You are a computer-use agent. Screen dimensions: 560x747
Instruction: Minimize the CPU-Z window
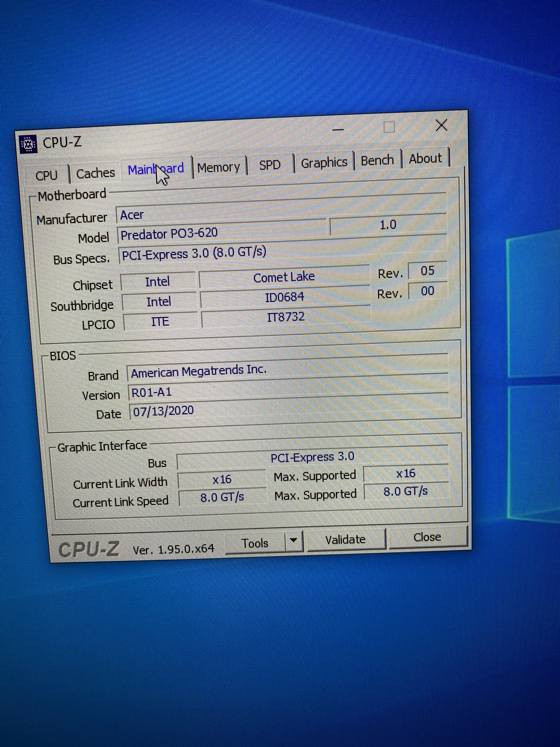pos(338,129)
